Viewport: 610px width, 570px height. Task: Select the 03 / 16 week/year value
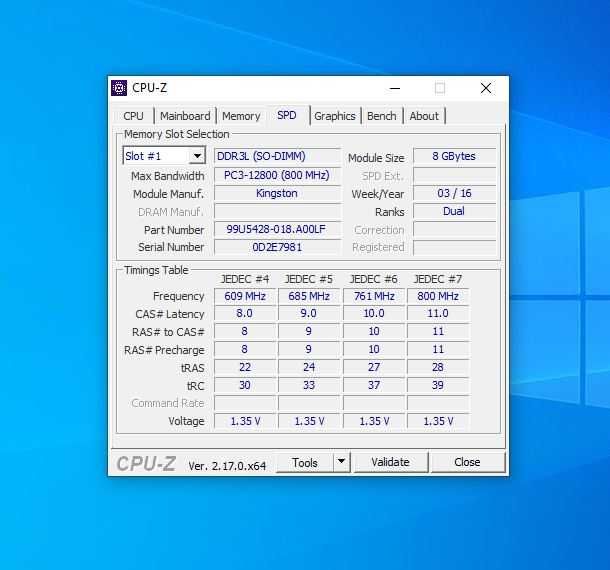(x=454, y=193)
